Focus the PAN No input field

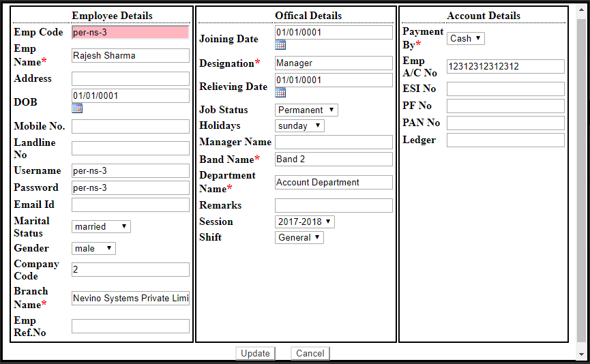click(505, 123)
